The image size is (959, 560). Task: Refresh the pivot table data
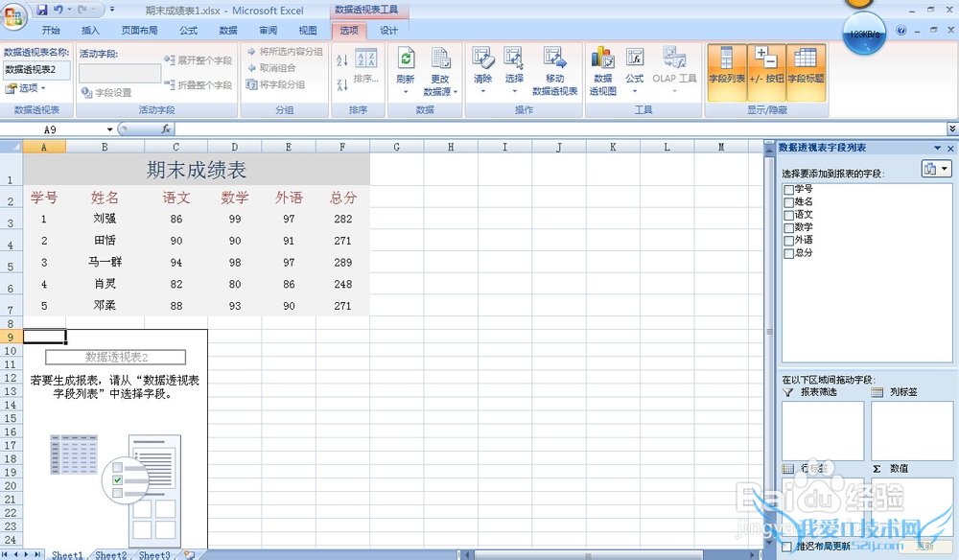pos(405,72)
